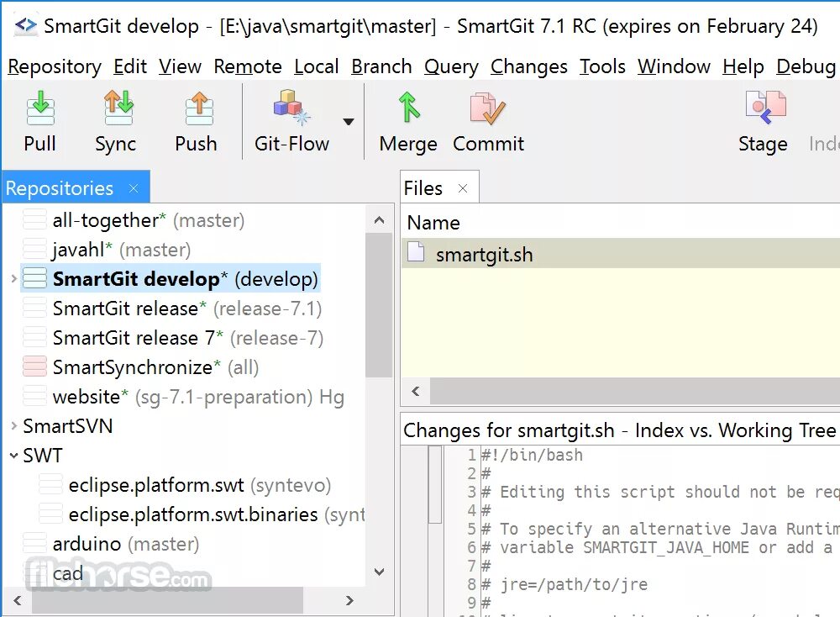The image size is (840, 617).
Task: Click the SmartGit app icon in title bar
Action: 25,25
